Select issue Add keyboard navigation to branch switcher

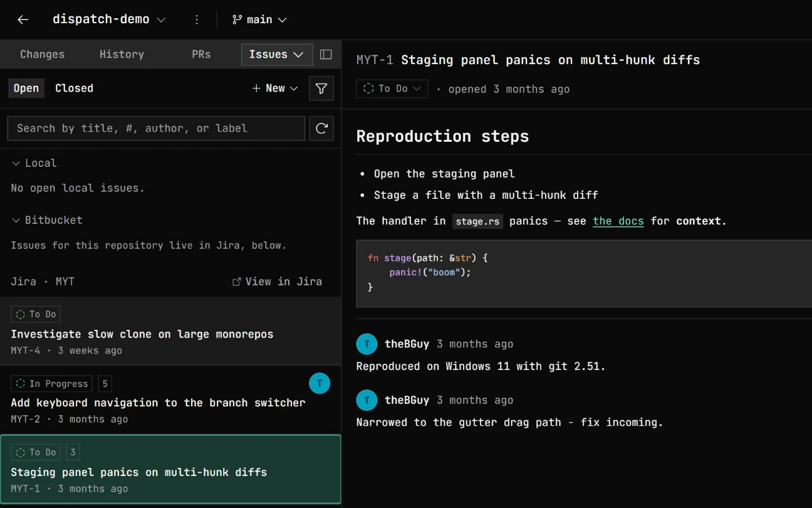[170, 400]
